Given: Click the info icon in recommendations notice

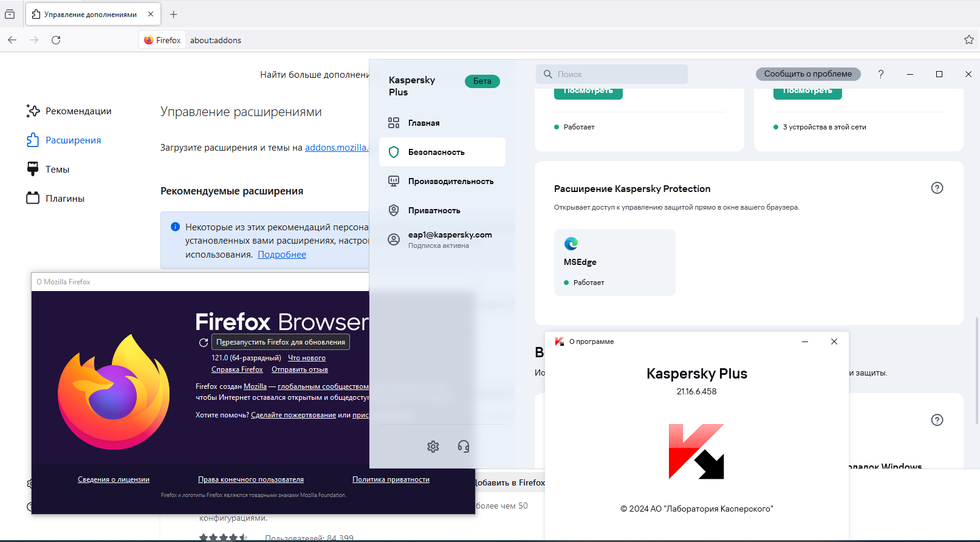Looking at the screenshot, I should 175,227.
